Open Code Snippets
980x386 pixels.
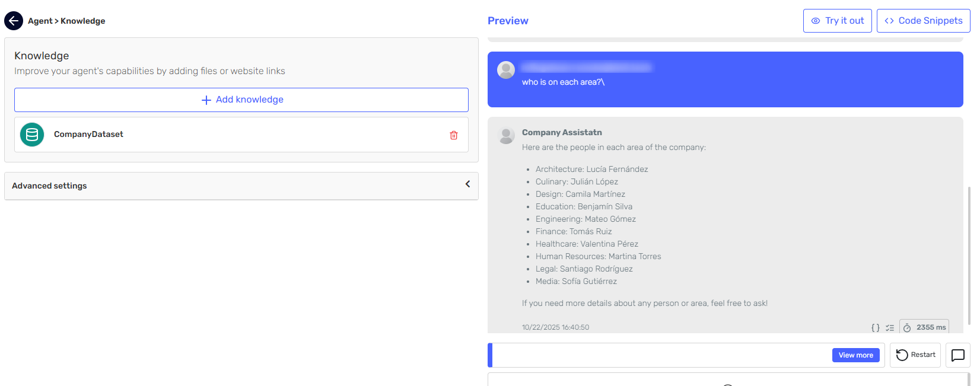pyautogui.click(x=923, y=21)
